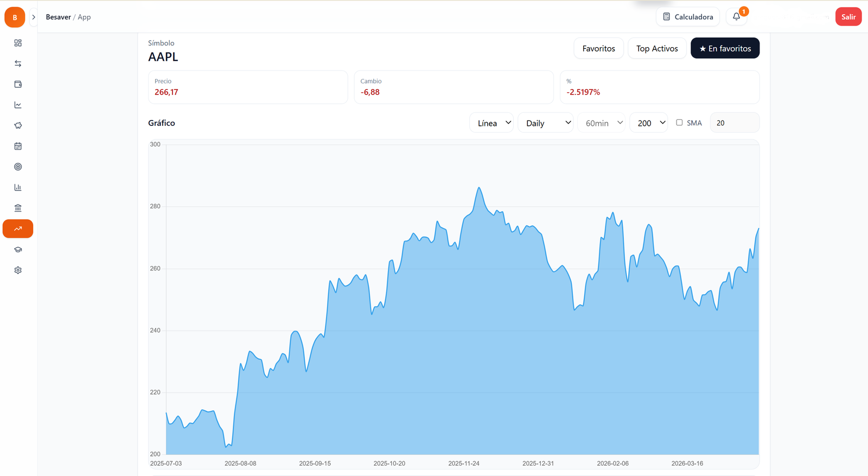
Task: Click the AAPL symbol heading
Action: (163, 57)
